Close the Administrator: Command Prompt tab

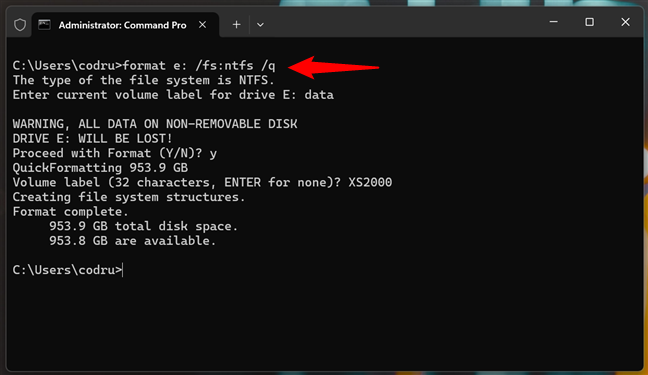point(202,25)
